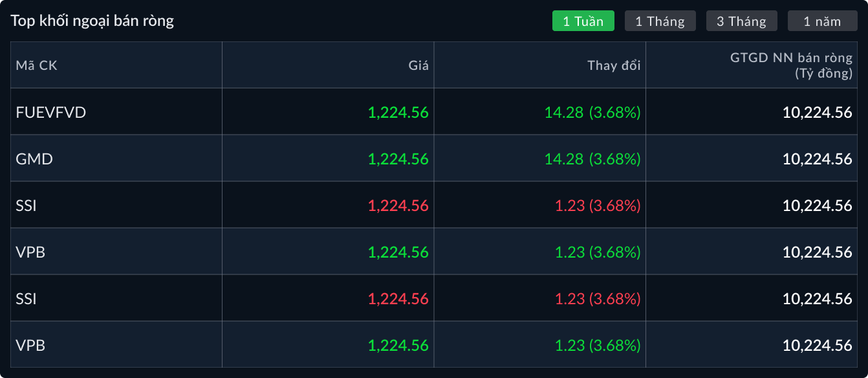Click the Top khối ngoại bán ròng title
This screenshot has width=868, height=378.
coord(92,21)
